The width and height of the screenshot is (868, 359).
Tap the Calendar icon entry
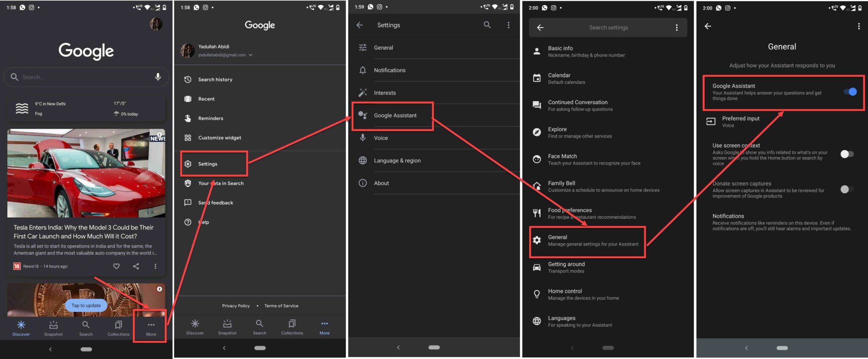tap(537, 78)
